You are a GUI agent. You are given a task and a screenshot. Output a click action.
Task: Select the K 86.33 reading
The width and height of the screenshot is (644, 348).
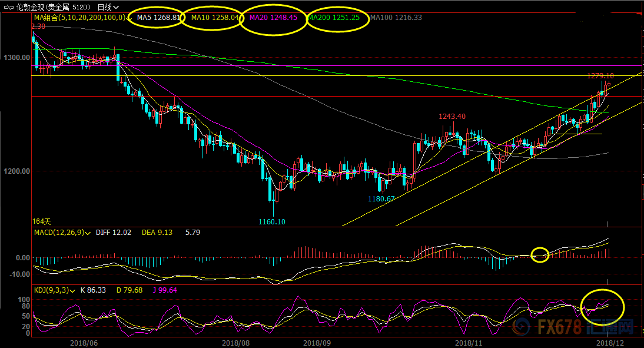93,290
